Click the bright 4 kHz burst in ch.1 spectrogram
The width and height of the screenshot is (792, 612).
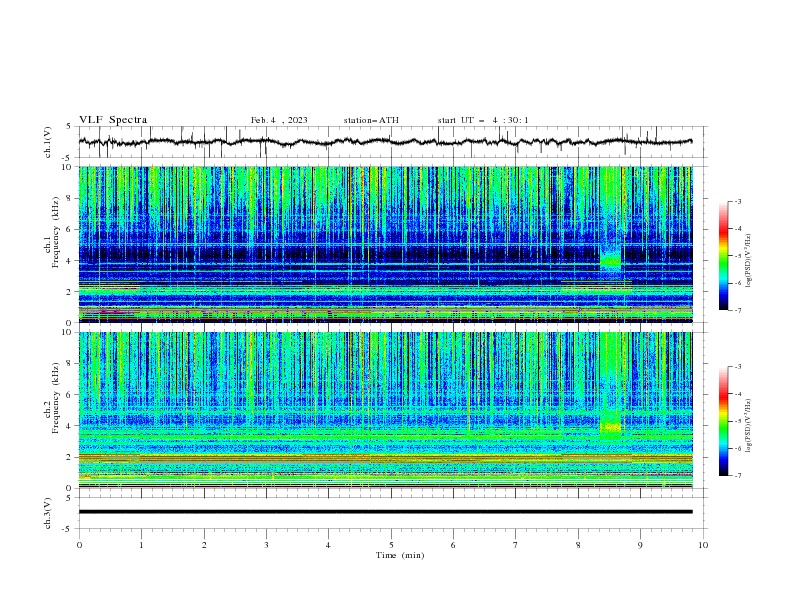[x=610, y=260]
